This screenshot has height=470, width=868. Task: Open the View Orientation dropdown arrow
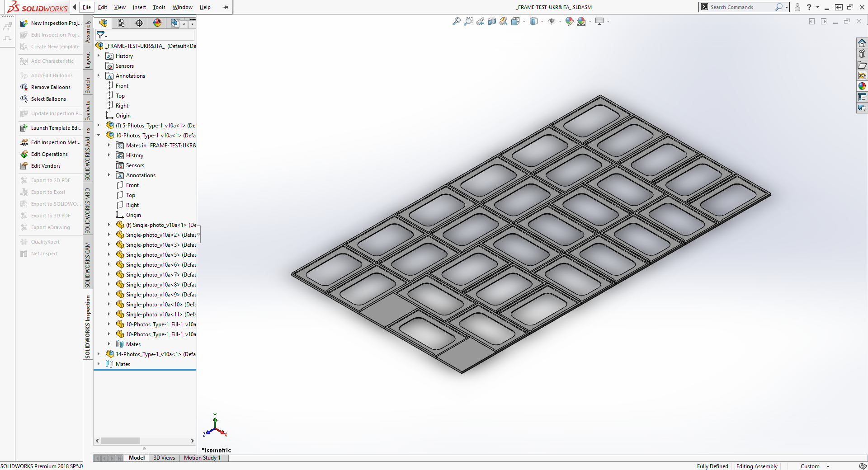coord(524,21)
